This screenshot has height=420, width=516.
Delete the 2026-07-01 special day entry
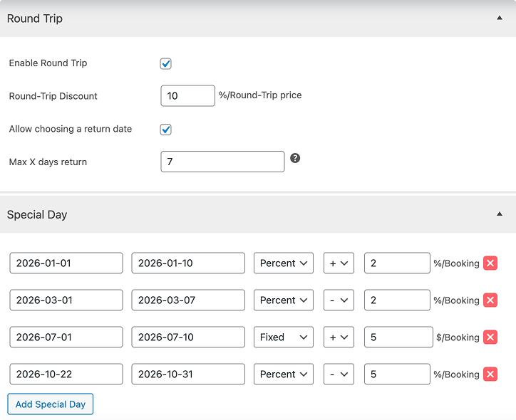pyautogui.click(x=490, y=337)
